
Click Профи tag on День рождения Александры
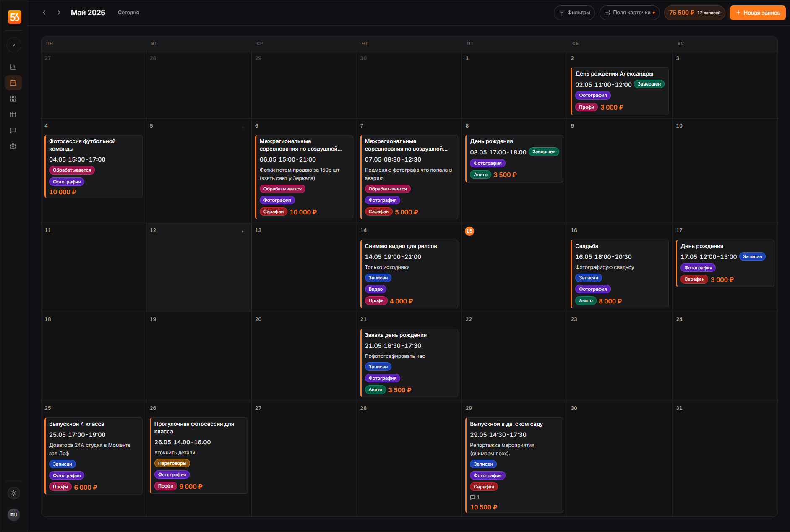tap(587, 107)
